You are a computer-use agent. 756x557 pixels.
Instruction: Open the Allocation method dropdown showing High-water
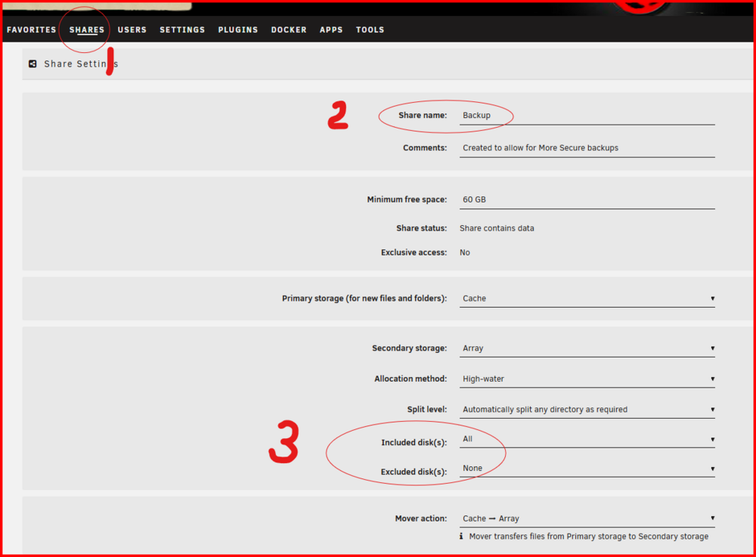coord(587,379)
